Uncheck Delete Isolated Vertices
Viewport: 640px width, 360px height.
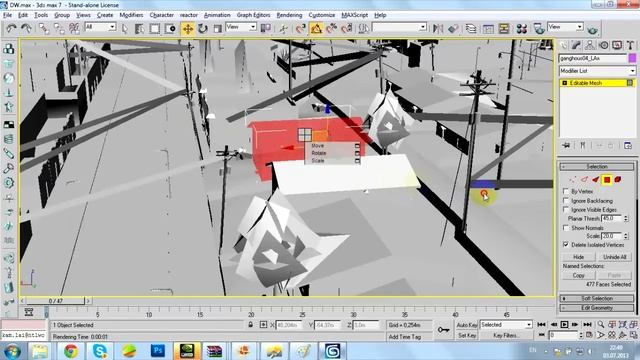click(566, 244)
